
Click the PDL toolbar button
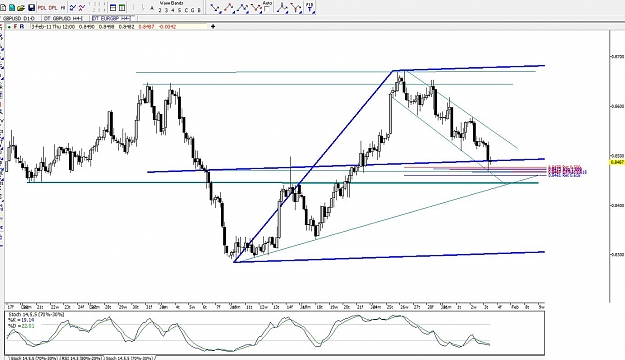tap(42, 8)
